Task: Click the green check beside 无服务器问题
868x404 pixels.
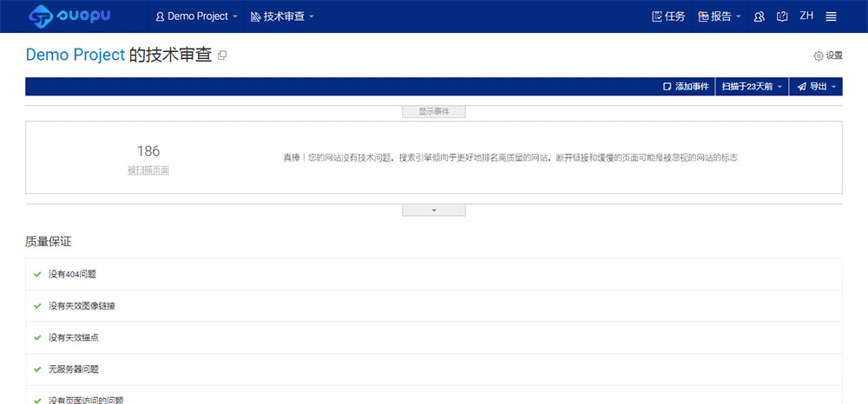Action: coord(37,369)
